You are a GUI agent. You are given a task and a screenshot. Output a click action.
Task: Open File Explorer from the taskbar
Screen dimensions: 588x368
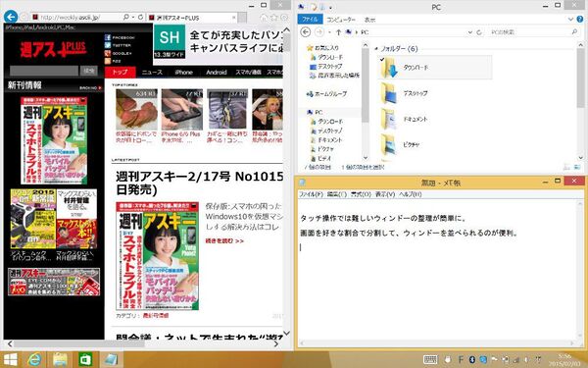[x=60, y=360]
